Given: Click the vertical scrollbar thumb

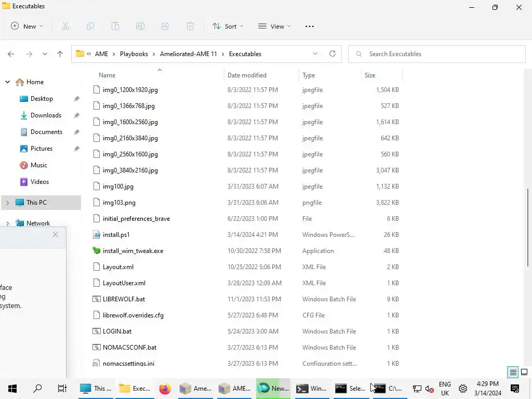Looking at the screenshot, I should 528,228.
